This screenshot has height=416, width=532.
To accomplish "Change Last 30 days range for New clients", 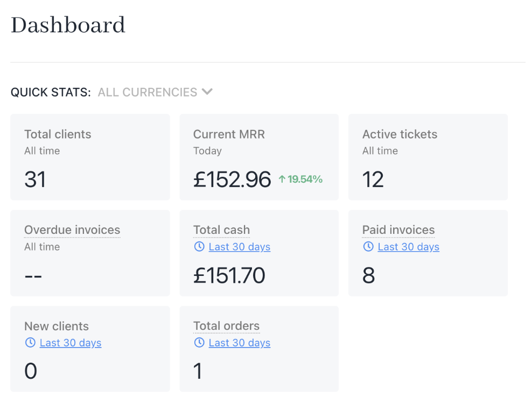I will pyautogui.click(x=70, y=343).
